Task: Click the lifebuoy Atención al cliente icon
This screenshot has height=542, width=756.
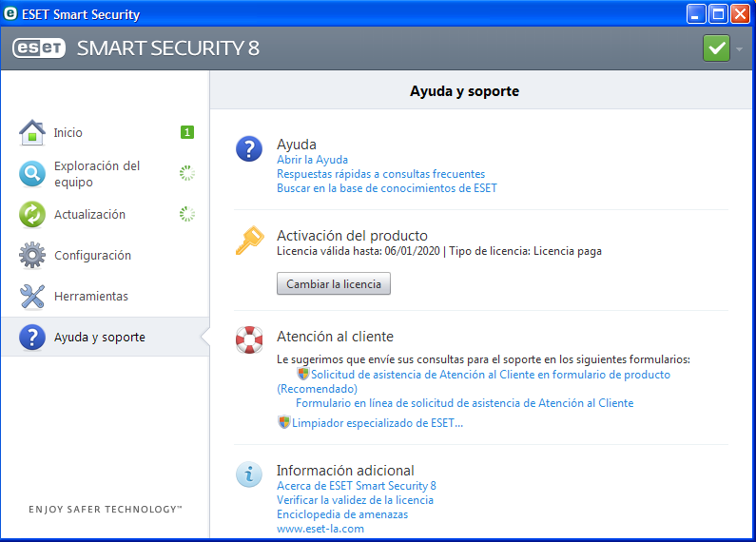Action: [249, 340]
